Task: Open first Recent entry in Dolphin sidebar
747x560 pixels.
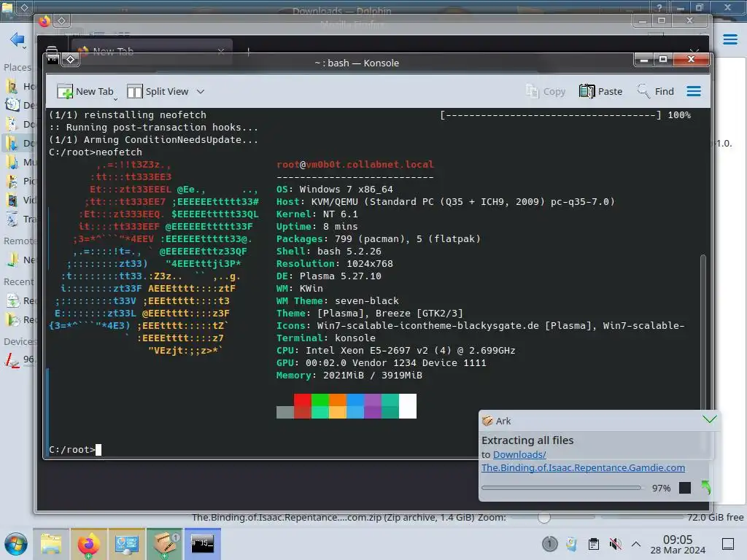Action: [19, 301]
